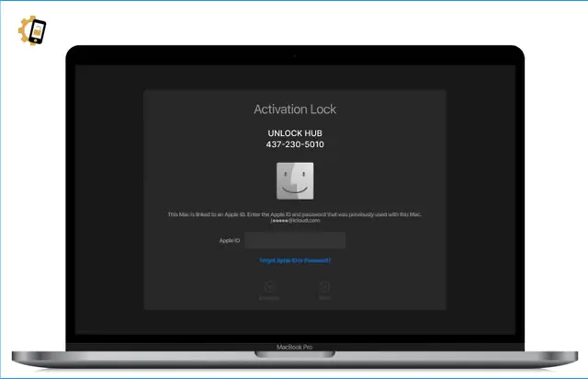Click the masked icloud.com email hint

(x=295, y=221)
